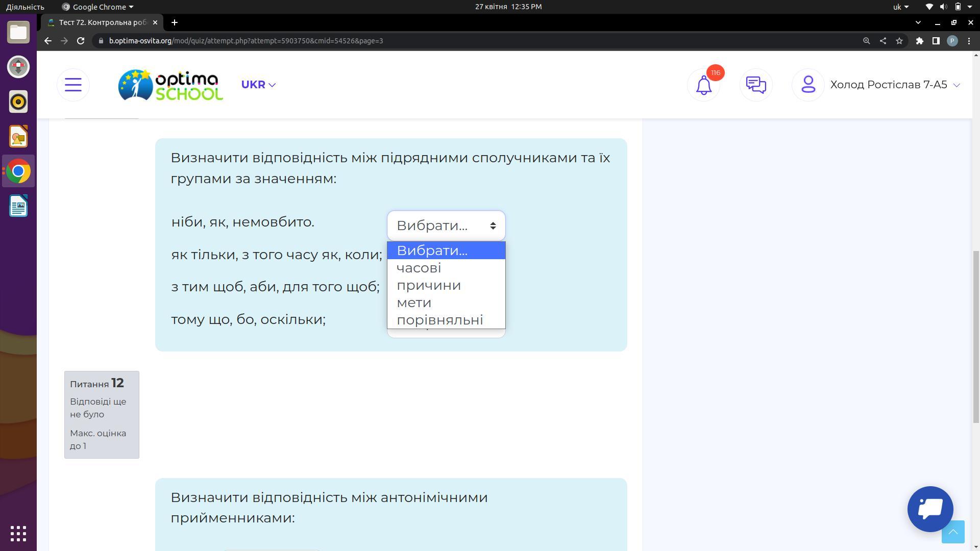Switch to the Тест 72. Контрольна роб tab
The height and width of the screenshot is (551, 980).
click(102, 22)
